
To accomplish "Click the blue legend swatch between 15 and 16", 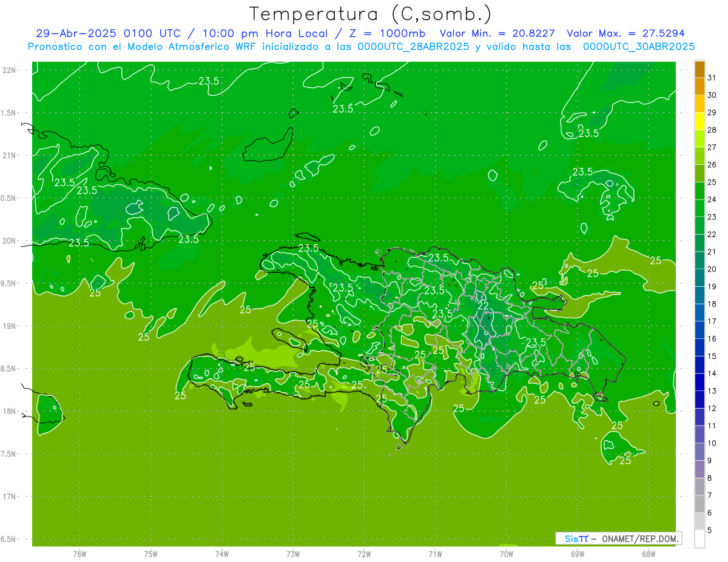I will (x=699, y=347).
